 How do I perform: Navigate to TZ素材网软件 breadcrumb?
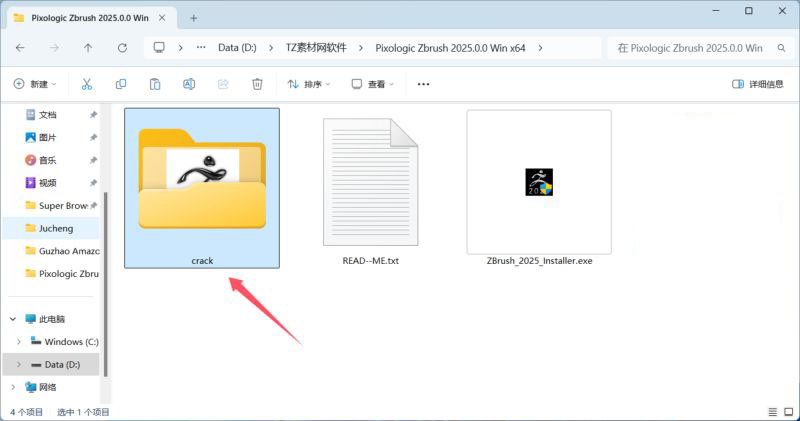(316, 48)
